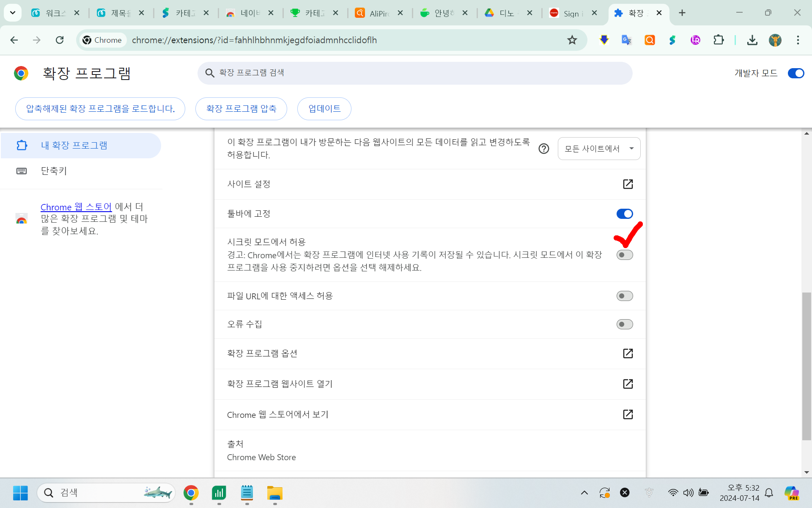Turn off the 개발자 모드 toggle
This screenshot has height=508, width=812.
point(796,73)
